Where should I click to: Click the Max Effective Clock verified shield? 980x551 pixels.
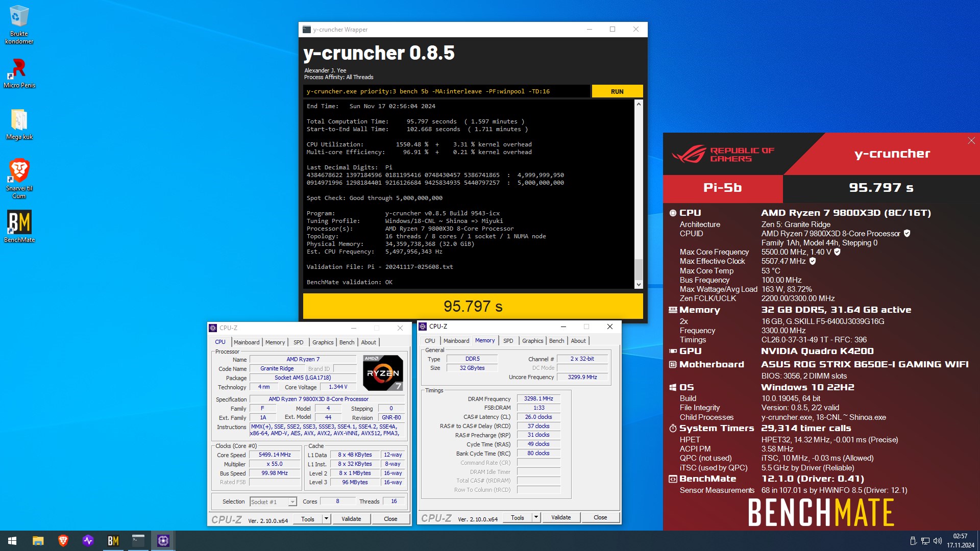(x=813, y=261)
